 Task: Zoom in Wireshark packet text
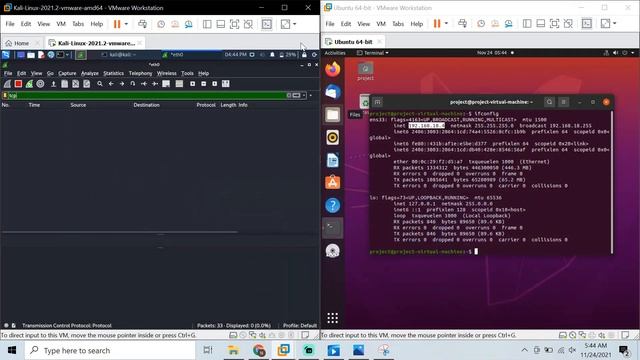(x=193, y=84)
